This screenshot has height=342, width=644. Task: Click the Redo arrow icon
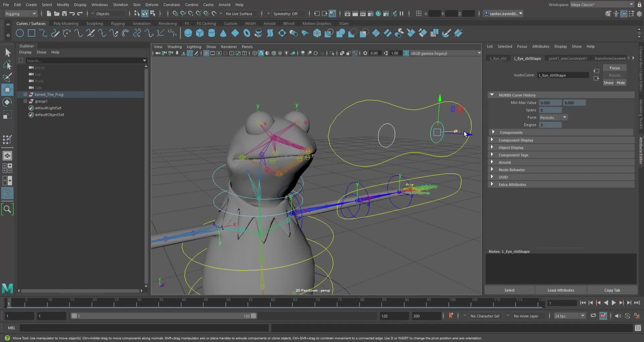coord(80,13)
